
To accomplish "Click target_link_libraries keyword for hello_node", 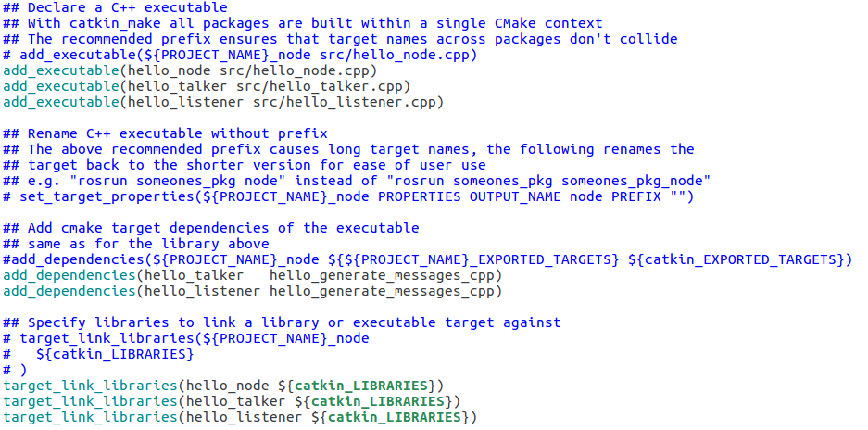I will 91,386.
